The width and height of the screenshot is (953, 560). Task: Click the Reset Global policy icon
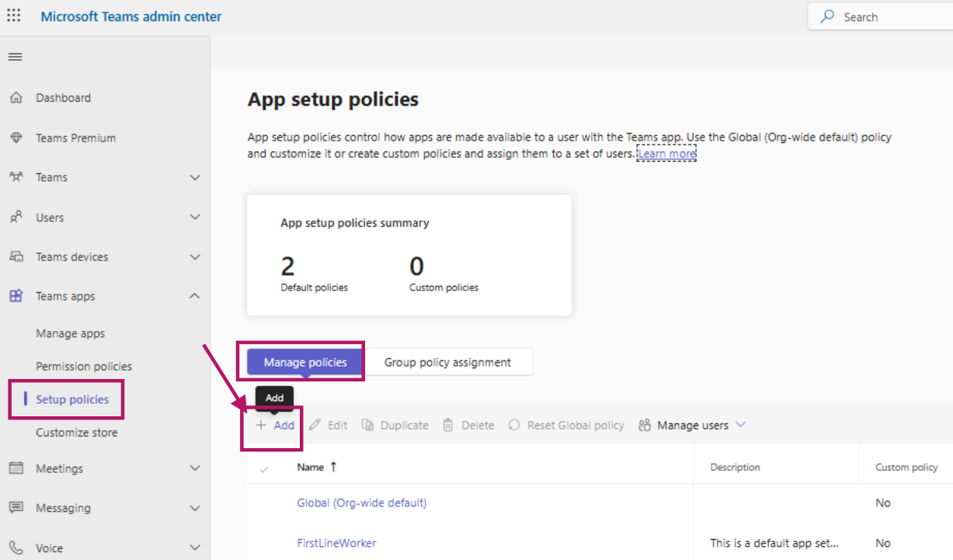point(514,425)
